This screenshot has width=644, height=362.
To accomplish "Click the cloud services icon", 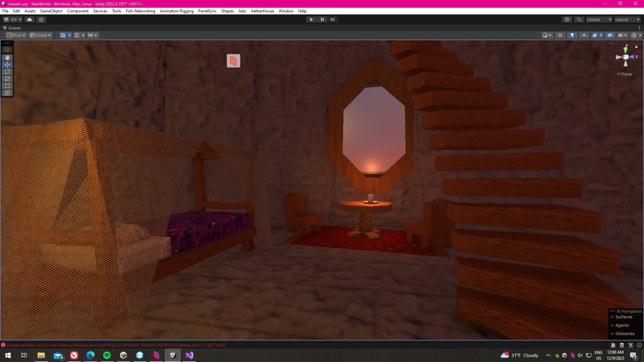I will pyautogui.click(x=30, y=19).
